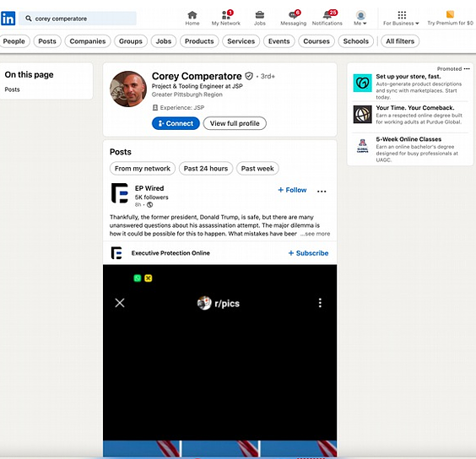Open the Promoted ads options dots
This screenshot has width=476, height=459.
pos(467,68)
